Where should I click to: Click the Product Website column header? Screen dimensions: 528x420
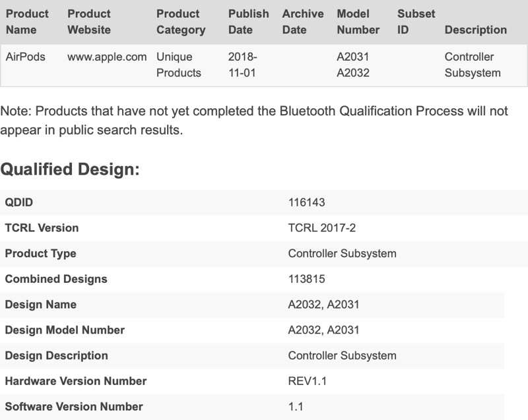click(x=89, y=21)
